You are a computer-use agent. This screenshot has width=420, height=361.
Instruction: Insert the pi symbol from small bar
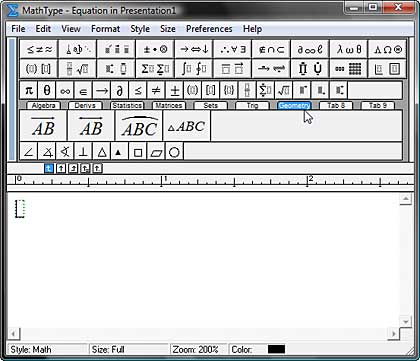[29, 90]
